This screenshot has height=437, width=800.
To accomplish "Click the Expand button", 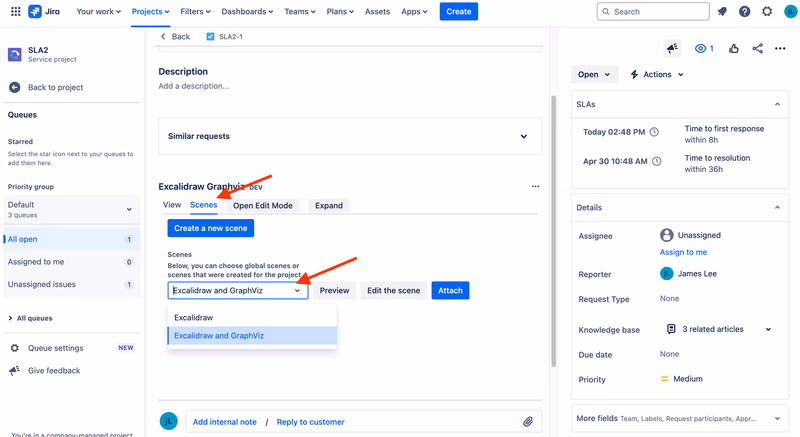I will click(329, 205).
